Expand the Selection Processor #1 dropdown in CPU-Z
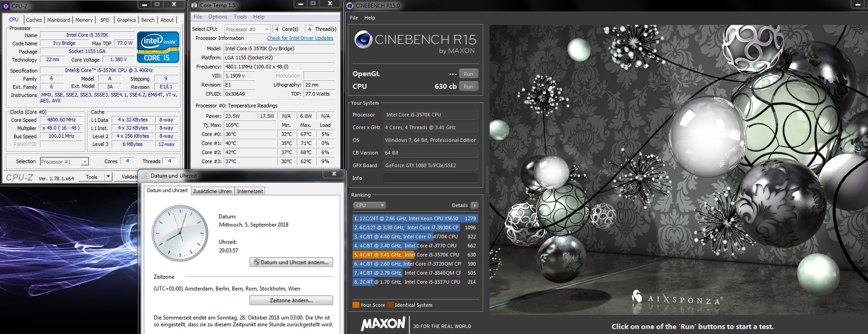The width and height of the screenshot is (868, 334). click(64, 161)
